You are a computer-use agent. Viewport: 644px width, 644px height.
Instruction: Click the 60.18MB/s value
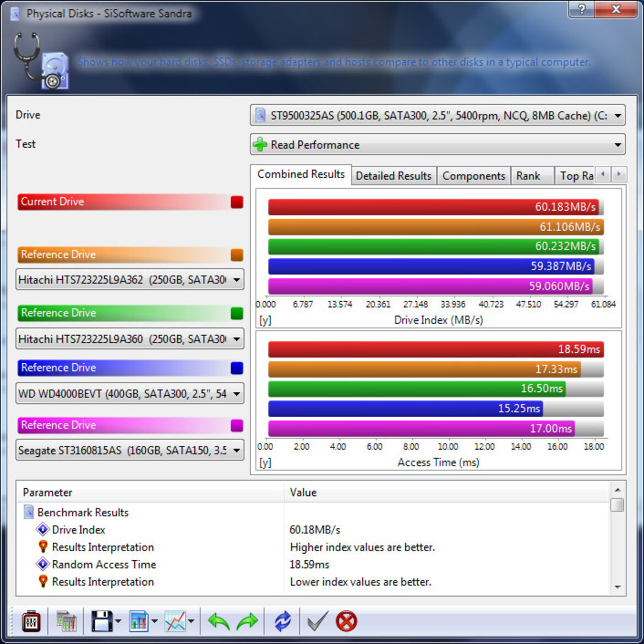(315, 530)
